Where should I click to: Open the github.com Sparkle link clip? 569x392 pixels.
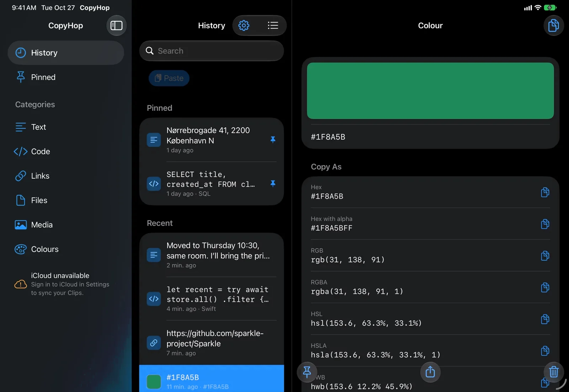coord(212,343)
